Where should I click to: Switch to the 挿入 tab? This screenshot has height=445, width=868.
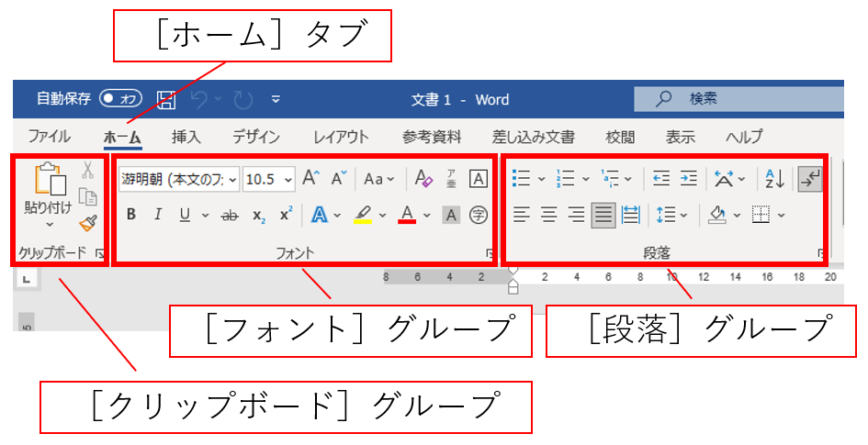click(186, 137)
